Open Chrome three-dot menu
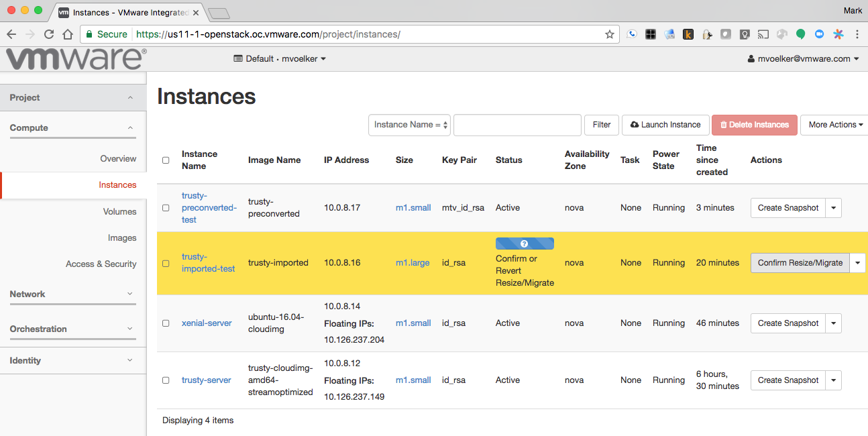 click(857, 34)
